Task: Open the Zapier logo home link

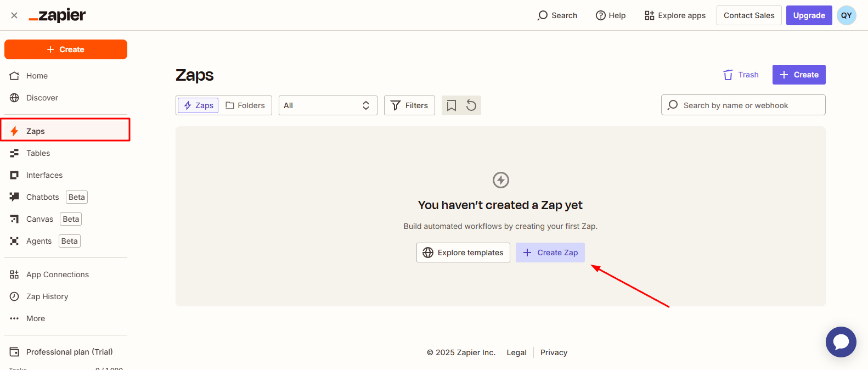Action: coord(57,15)
